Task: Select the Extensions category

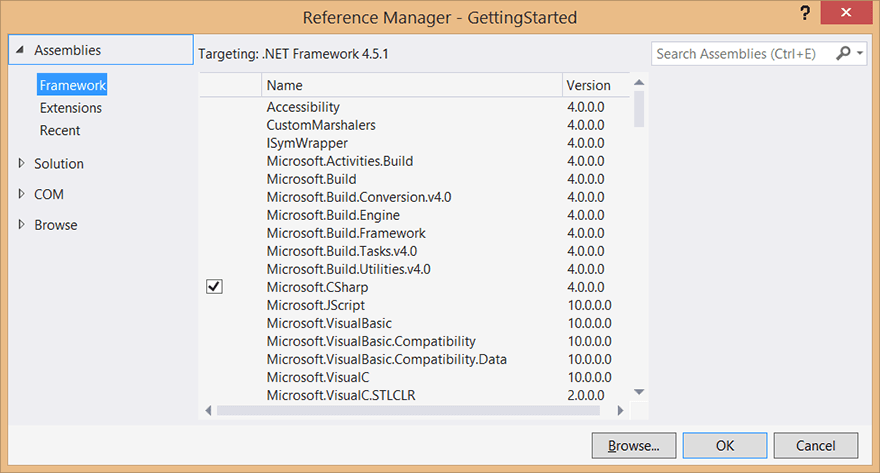Action: pos(70,108)
